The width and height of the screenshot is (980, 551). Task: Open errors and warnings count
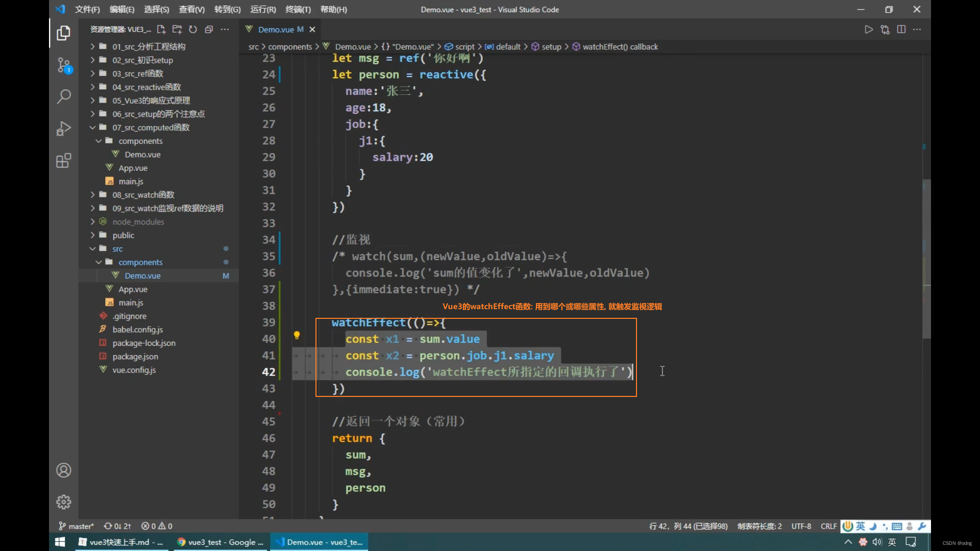tap(157, 526)
